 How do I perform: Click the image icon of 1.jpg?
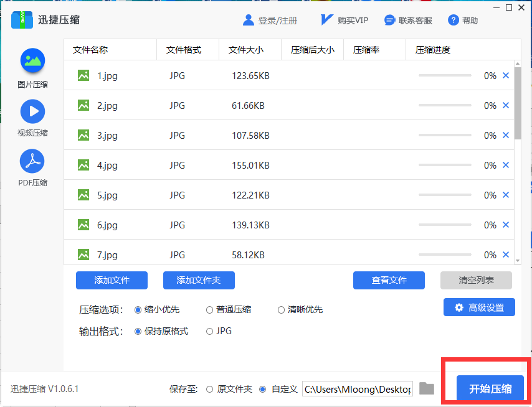click(x=83, y=75)
